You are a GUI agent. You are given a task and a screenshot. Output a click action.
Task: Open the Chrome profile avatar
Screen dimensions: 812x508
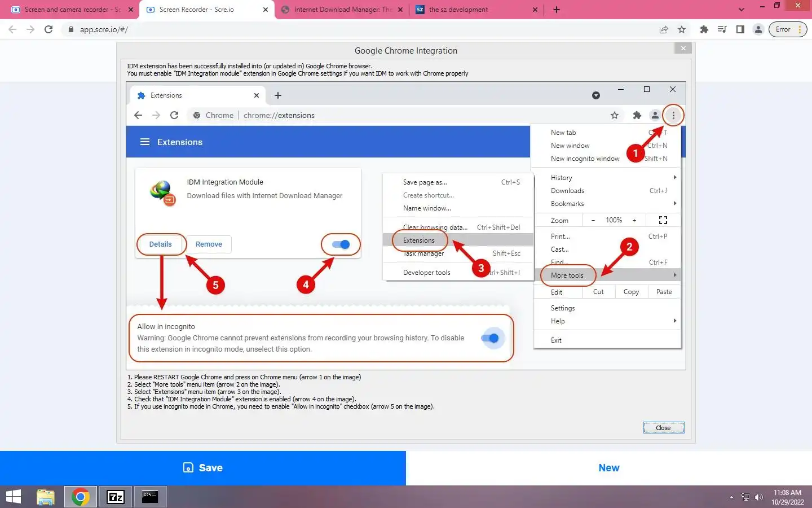pyautogui.click(x=758, y=29)
